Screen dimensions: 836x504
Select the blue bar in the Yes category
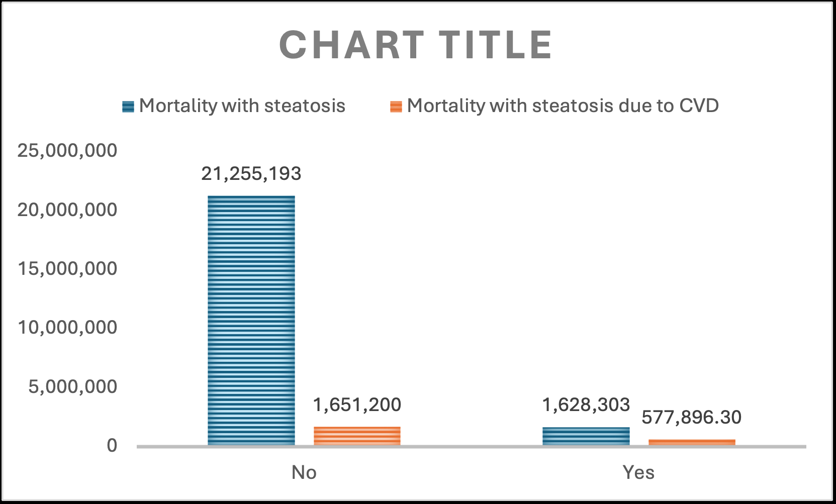[x=586, y=436]
